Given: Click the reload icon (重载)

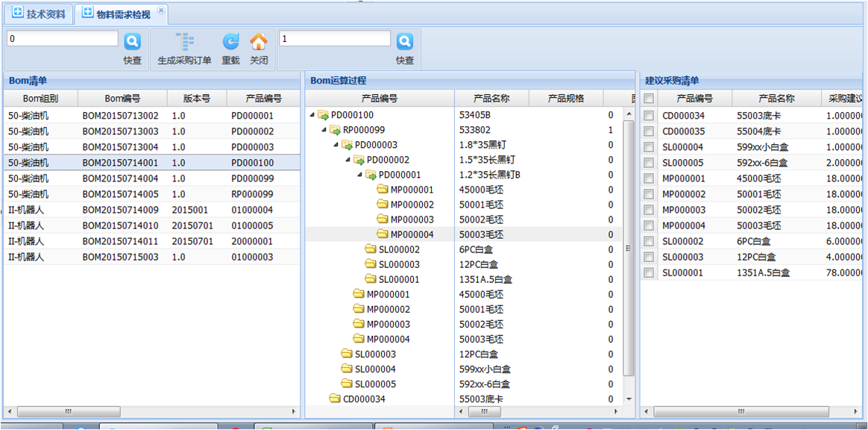Looking at the screenshot, I should (x=231, y=42).
